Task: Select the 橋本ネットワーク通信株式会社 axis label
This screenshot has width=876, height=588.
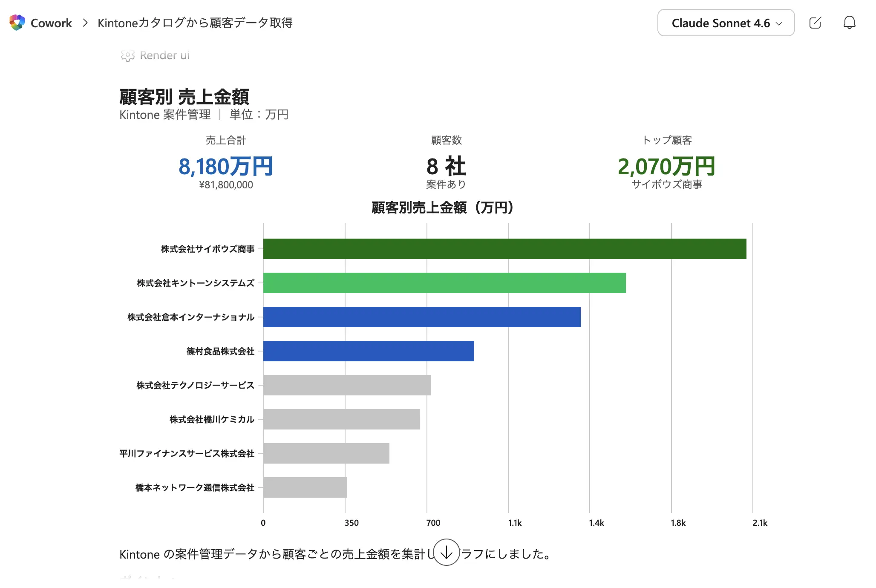Action: 195,487
